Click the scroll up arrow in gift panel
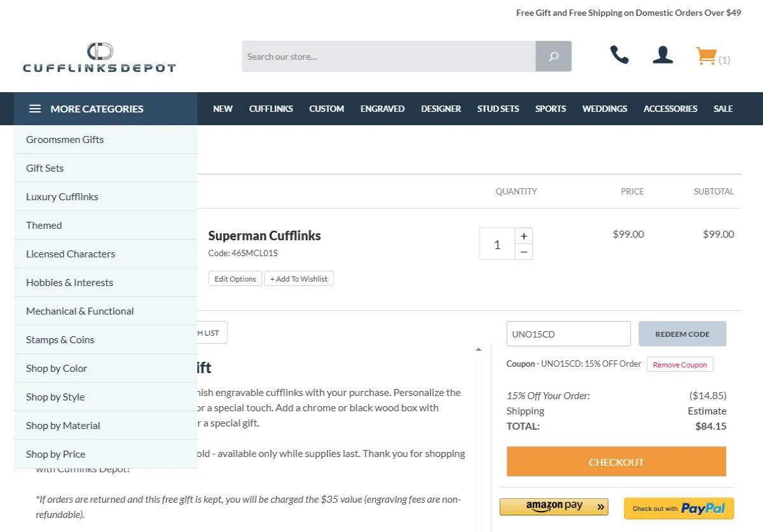 478,350
